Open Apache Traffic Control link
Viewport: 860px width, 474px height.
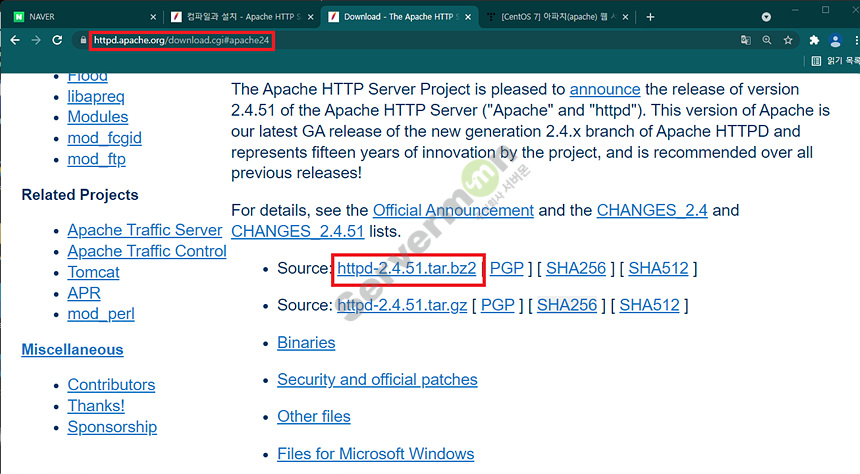coord(147,251)
